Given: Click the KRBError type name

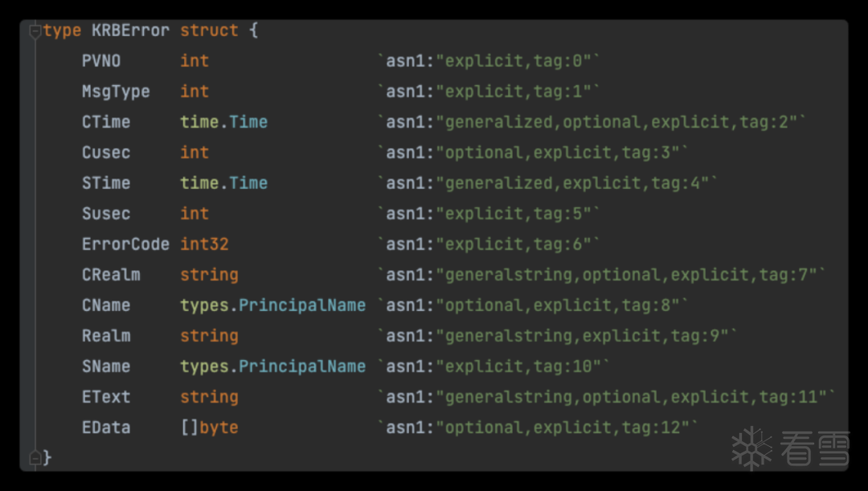Looking at the screenshot, I should (x=130, y=31).
